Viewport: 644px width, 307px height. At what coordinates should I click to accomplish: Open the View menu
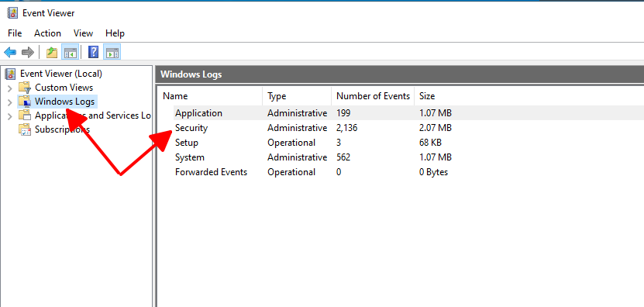pos(84,33)
